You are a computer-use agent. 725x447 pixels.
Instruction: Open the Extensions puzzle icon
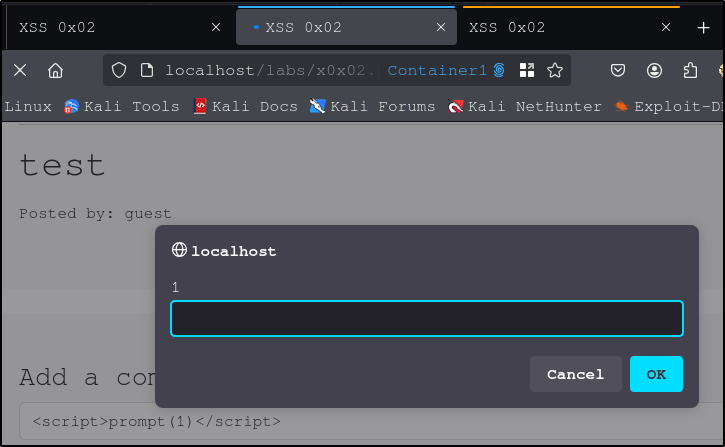pos(690,70)
